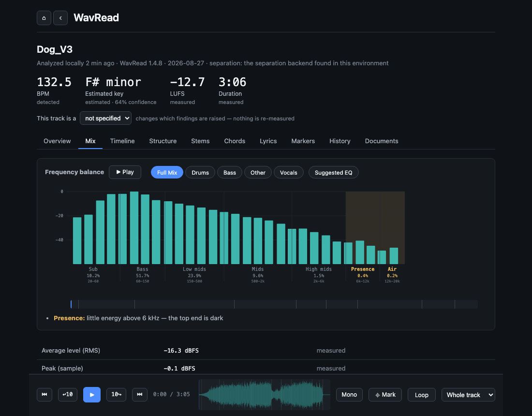Screen dimensions: 532x416
Task: Click the Presence finding text
Action: [138, 318]
